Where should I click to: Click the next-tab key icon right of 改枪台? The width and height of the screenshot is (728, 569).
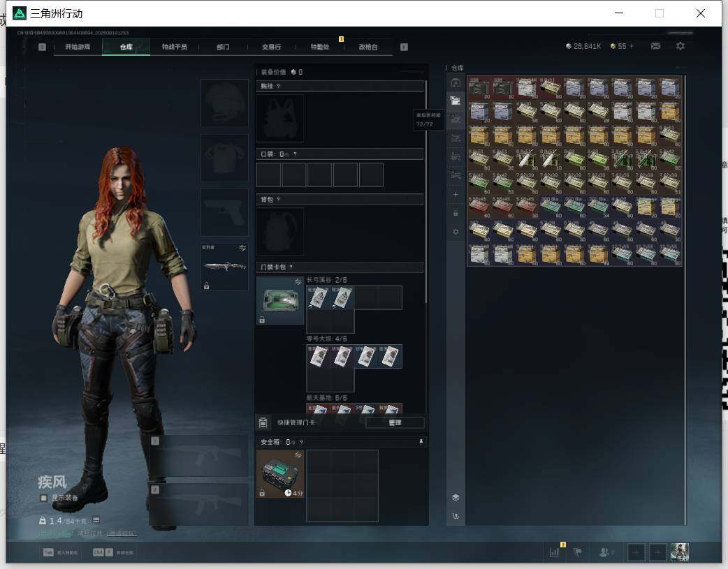(404, 47)
